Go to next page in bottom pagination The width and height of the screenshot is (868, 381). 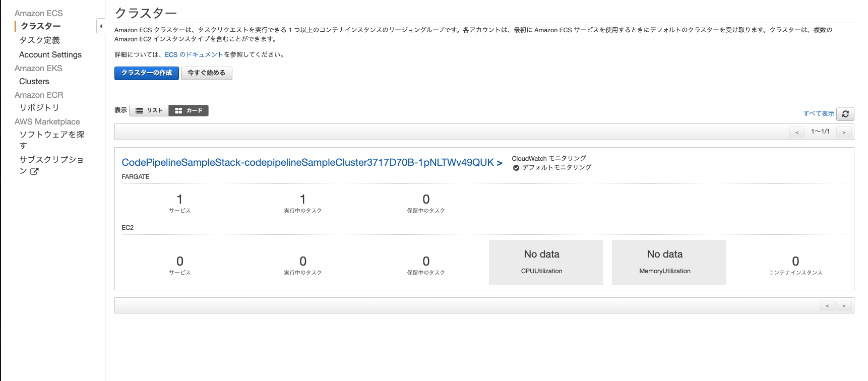(844, 305)
